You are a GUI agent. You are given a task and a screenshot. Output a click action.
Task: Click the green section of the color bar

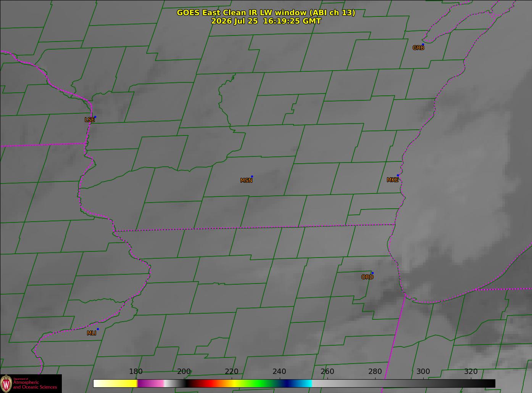coord(260,383)
